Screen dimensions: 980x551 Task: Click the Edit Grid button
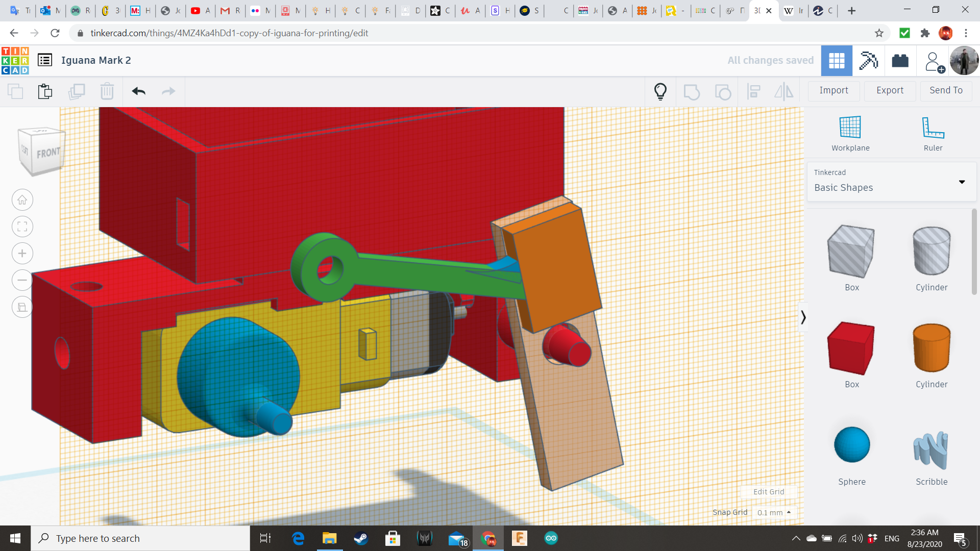coord(768,492)
